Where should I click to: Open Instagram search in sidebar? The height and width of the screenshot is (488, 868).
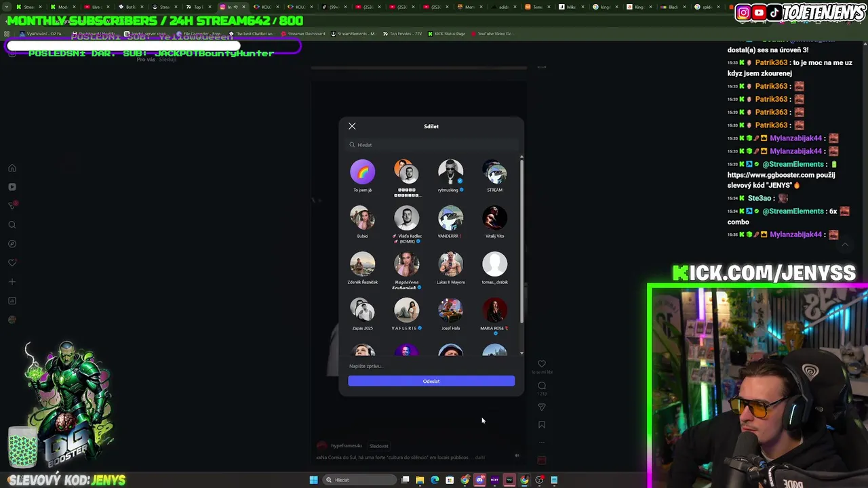pyautogui.click(x=12, y=225)
